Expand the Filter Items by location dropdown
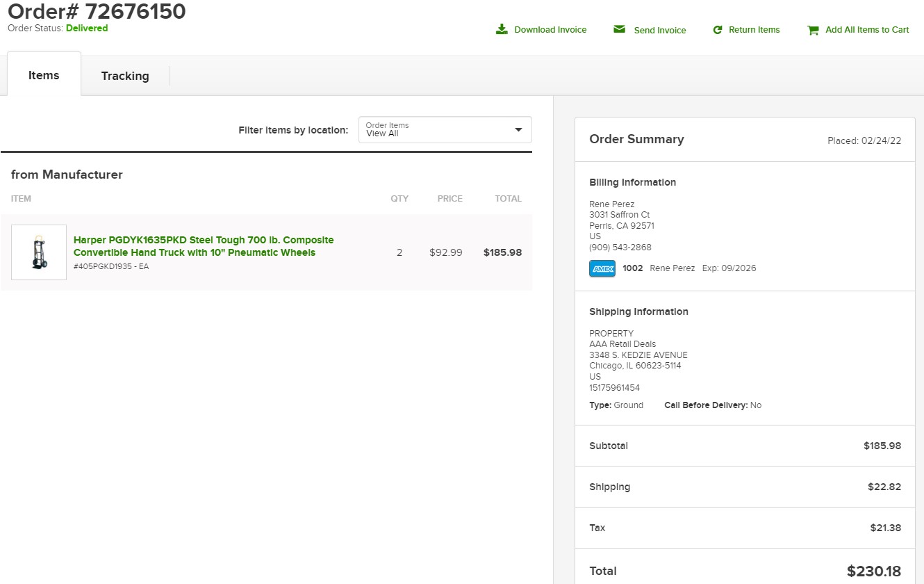The height and width of the screenshot is (584, 924). click(445, 130)
